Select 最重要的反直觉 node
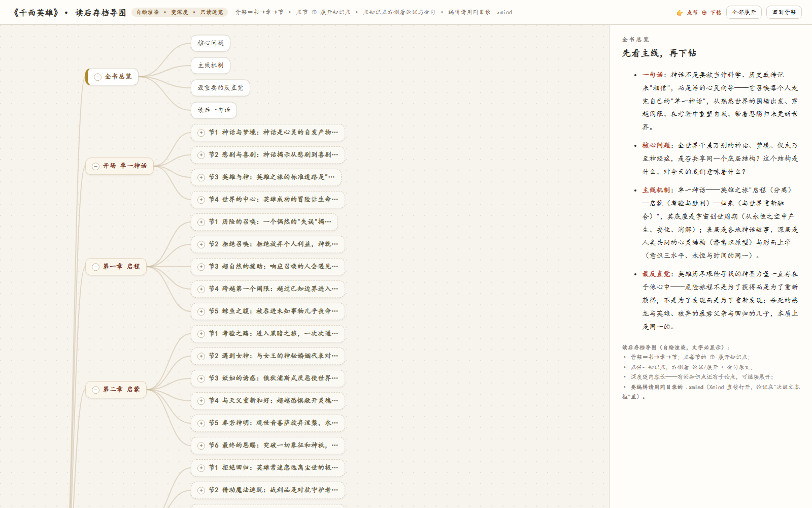Screen dimensions: 812x508 pos(220,88)
